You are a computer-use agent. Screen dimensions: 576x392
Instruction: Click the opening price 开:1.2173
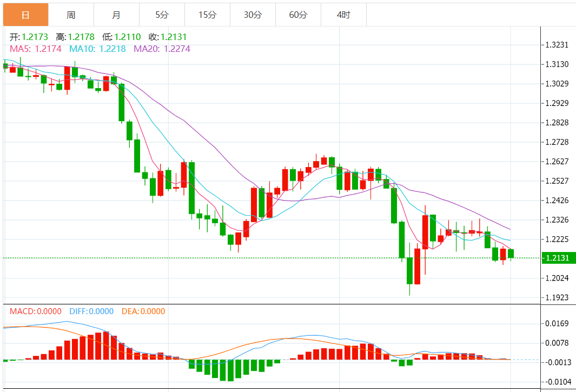tap(29, 37)
